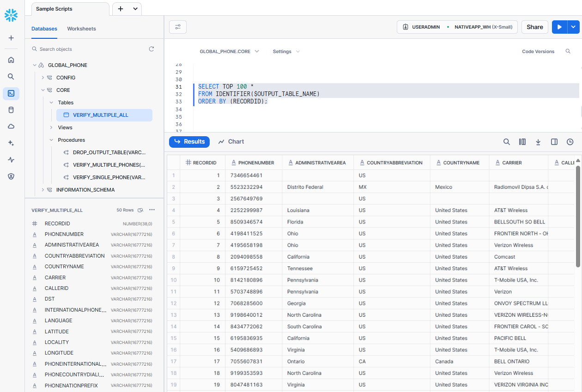Click the Snowflake logo icon

(11, 15)
